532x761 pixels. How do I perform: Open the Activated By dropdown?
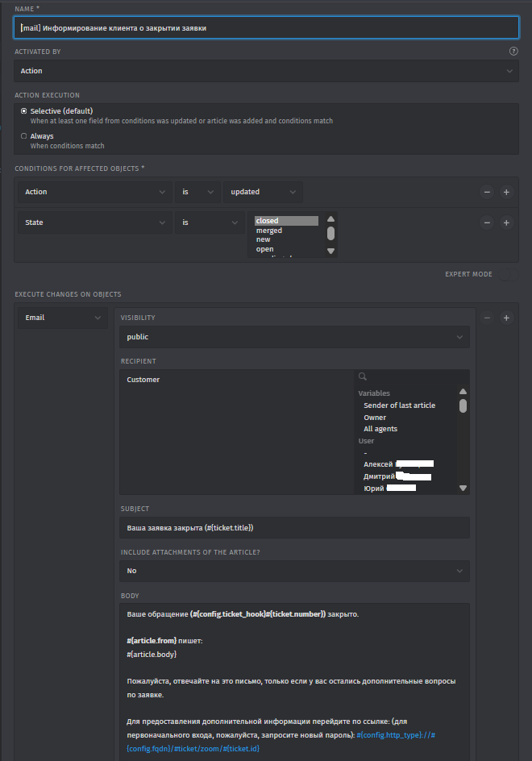coord(266,71)
